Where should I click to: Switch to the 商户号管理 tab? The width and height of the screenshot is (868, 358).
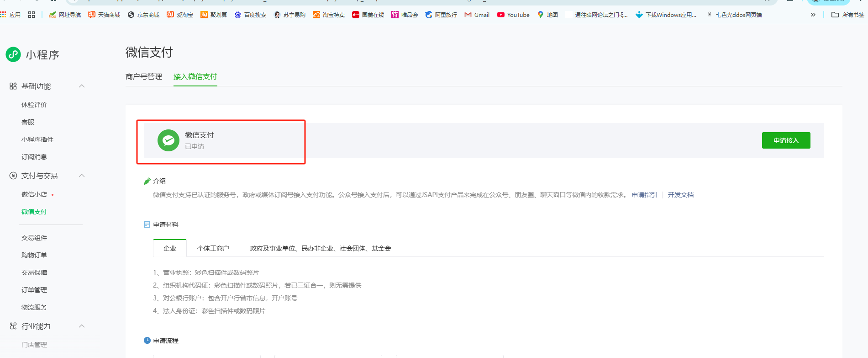pos(144,76)
